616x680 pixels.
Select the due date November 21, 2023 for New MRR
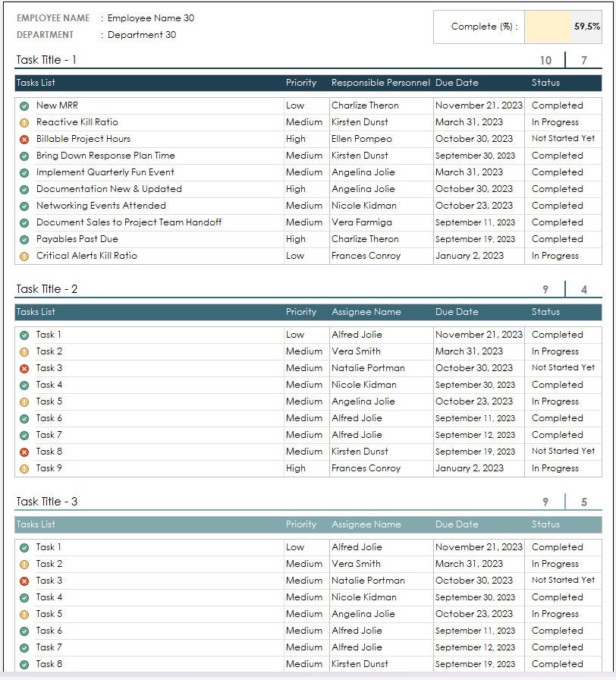478,105
